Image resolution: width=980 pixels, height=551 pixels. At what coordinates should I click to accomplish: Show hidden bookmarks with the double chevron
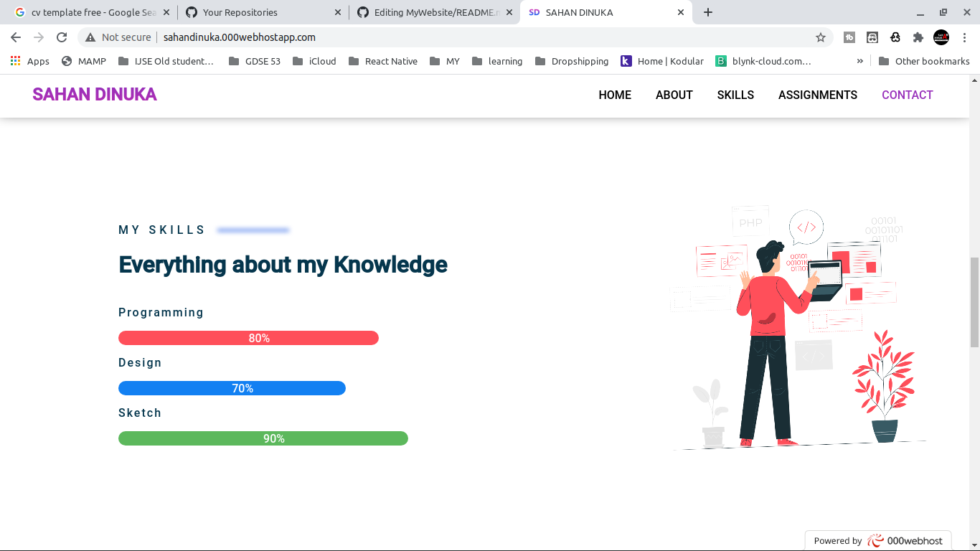click(860, 61)
